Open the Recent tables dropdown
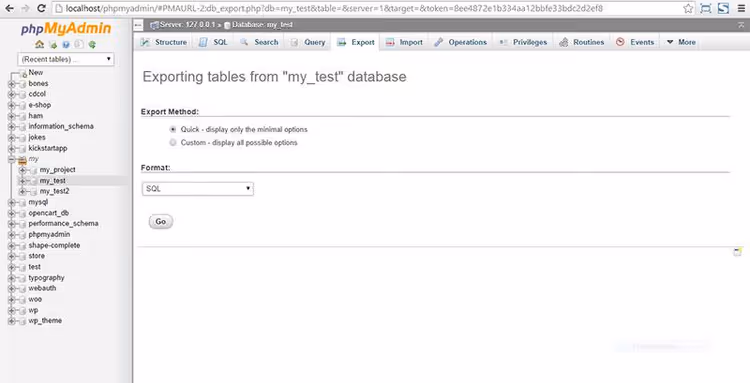Screen dimensions: 750x383 66,59
